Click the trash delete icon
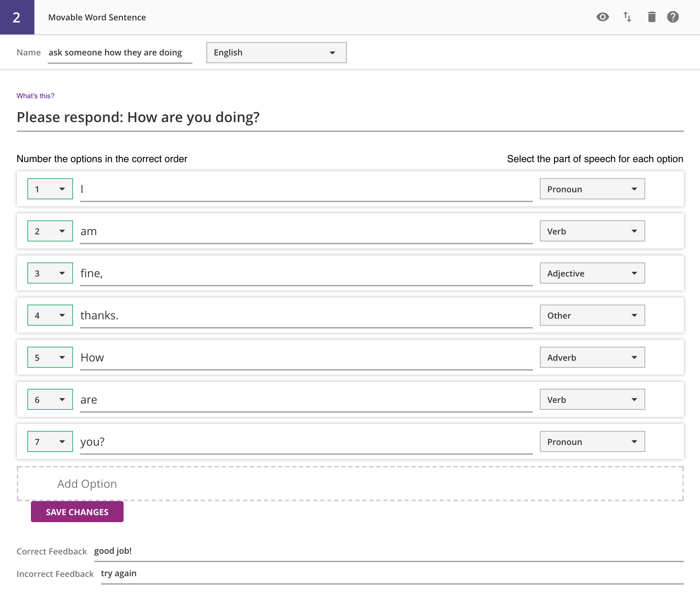 click(x=652, y=17)
